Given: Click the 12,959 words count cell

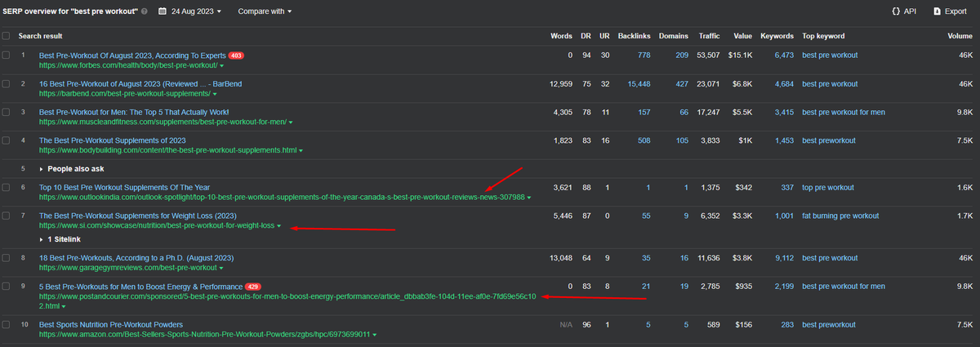Looking at the screenshot, I should coord(559,84).
